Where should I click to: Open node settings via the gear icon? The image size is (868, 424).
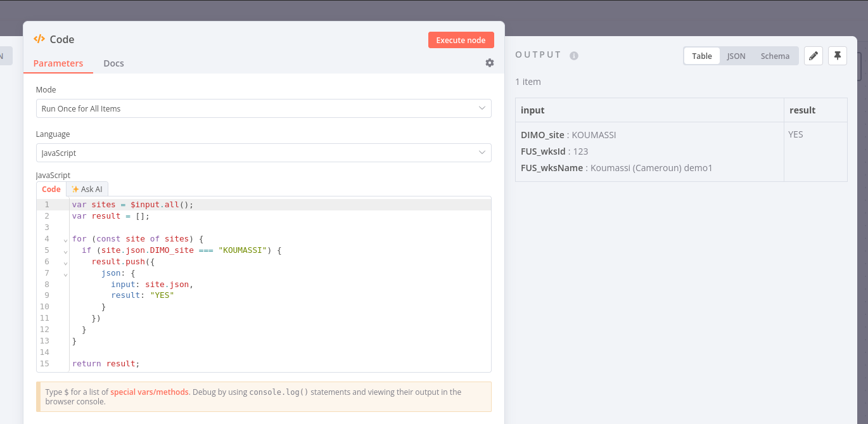(x=489, y=63)
